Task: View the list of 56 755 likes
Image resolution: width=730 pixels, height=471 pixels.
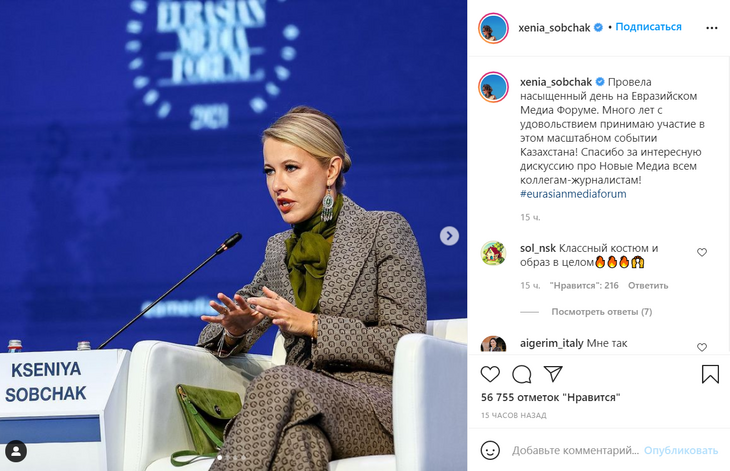Action: click(x=550, y=397)
